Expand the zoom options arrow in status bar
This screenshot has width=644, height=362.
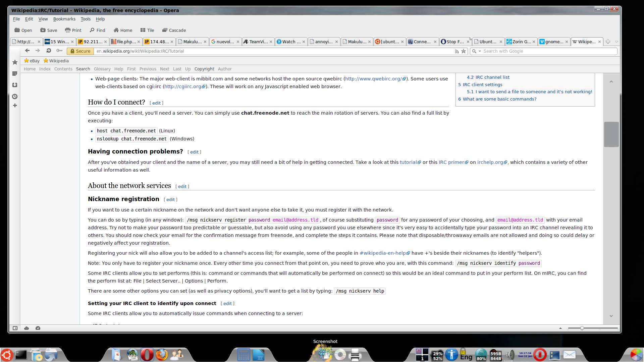pyautogui.click(x=560, y=328)
